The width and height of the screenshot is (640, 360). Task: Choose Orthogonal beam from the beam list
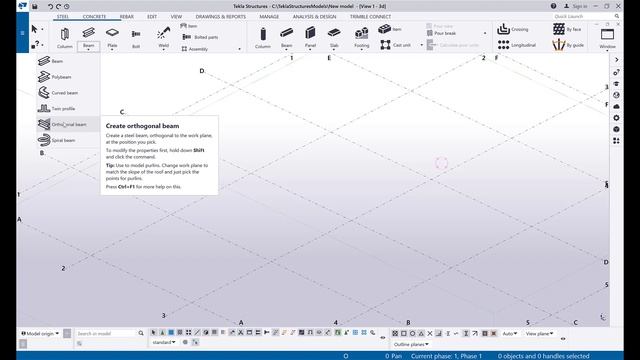[x=68, y=124]
